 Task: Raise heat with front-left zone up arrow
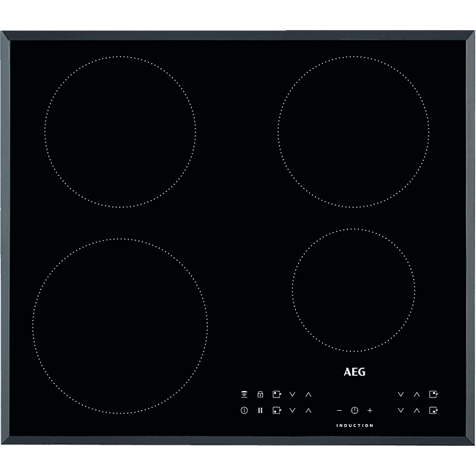(308, 410)
